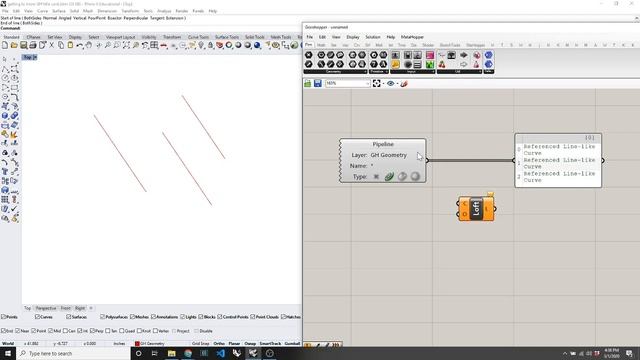Click the green Gradient component icon in ribbon
This screenshot has height=360, width=640.
[x=430, y=64]
